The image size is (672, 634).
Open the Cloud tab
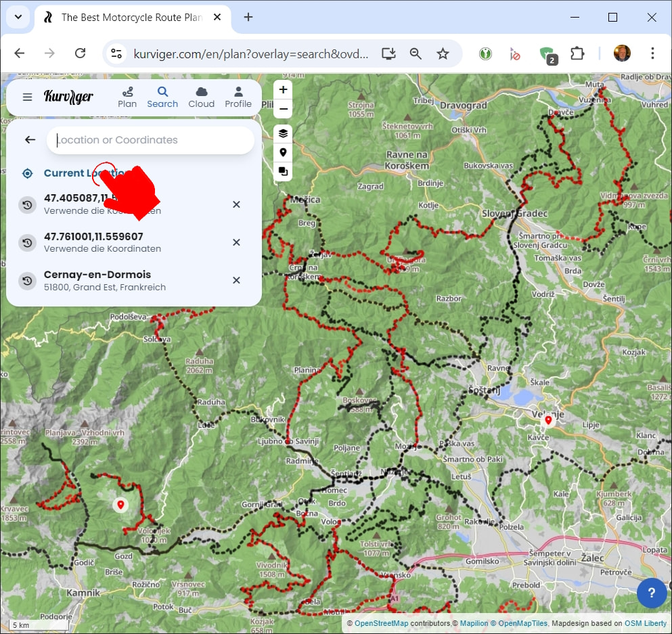pos(201,97)
